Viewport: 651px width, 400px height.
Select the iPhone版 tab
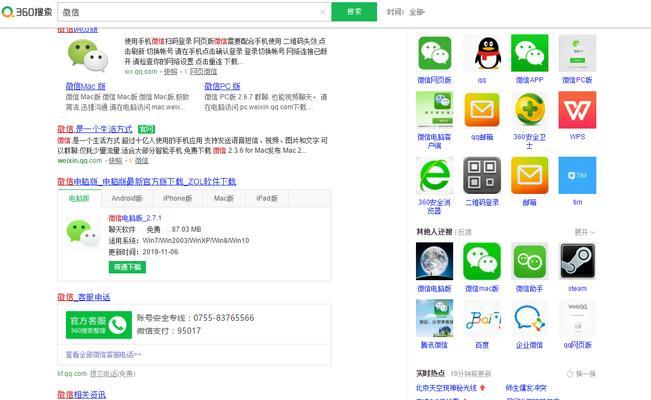(x=177, y=199)
